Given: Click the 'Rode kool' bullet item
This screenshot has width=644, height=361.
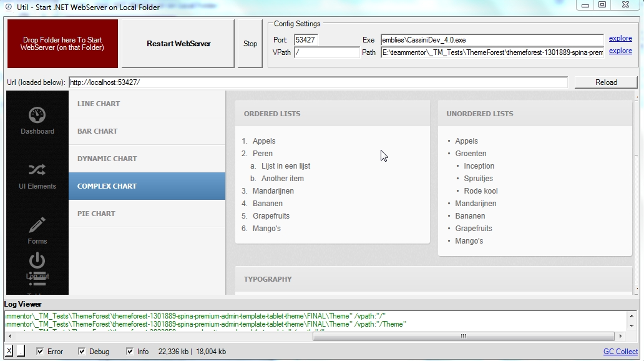Looking at the screenshot, I should coord(481,190).
